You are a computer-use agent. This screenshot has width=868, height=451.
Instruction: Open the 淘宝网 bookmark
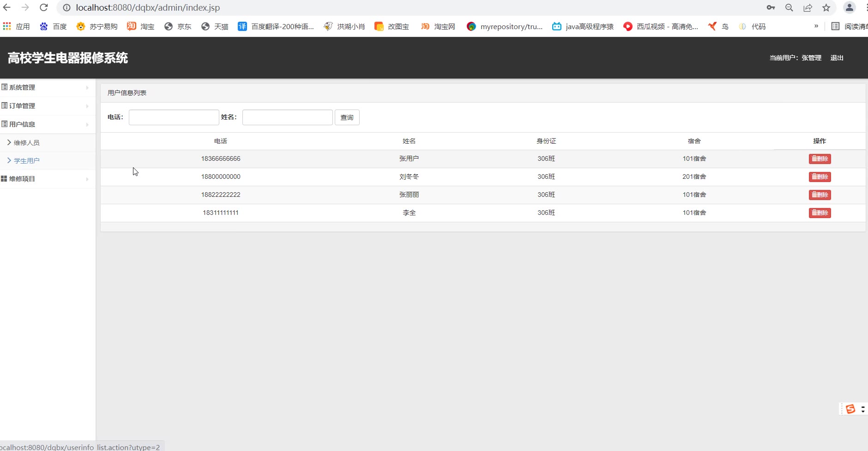point(438,26)
